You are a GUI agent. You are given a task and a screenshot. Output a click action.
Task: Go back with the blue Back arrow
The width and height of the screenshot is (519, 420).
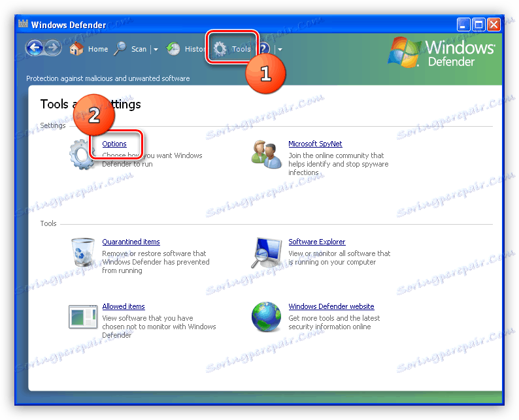tap(35, 48)
